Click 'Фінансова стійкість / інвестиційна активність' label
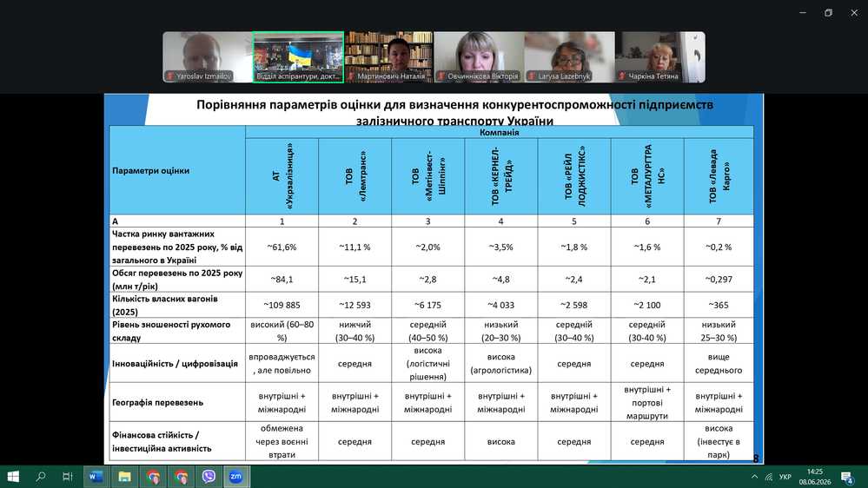Viewport: 868px width, 488px height. (x=177, y=441)
